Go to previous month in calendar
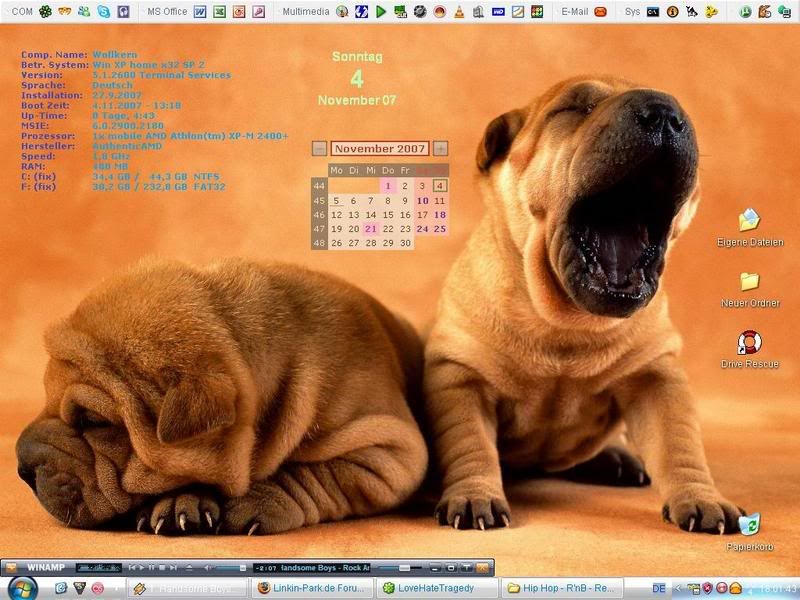The height and width of the screenshot is (600, 800). (319, 149)
